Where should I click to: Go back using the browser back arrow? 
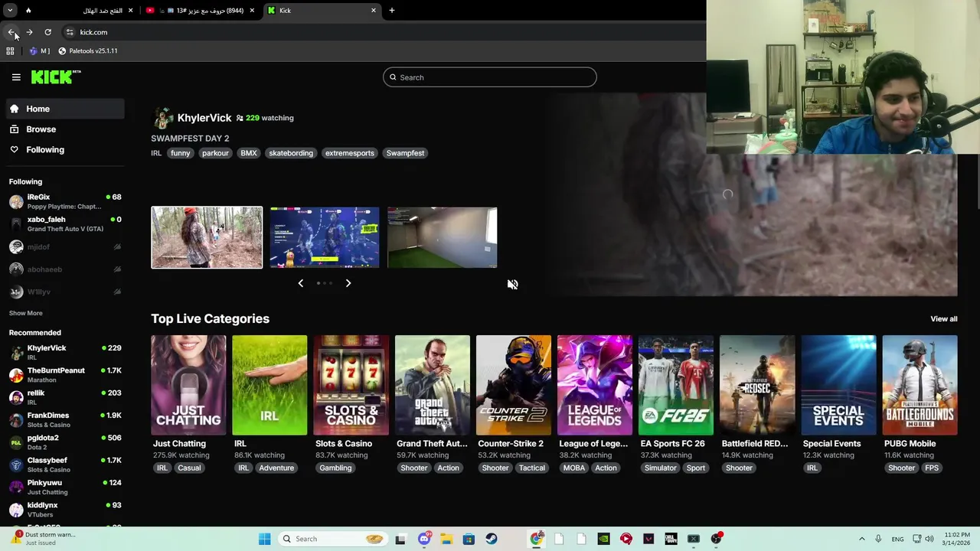tap(11, 32)
